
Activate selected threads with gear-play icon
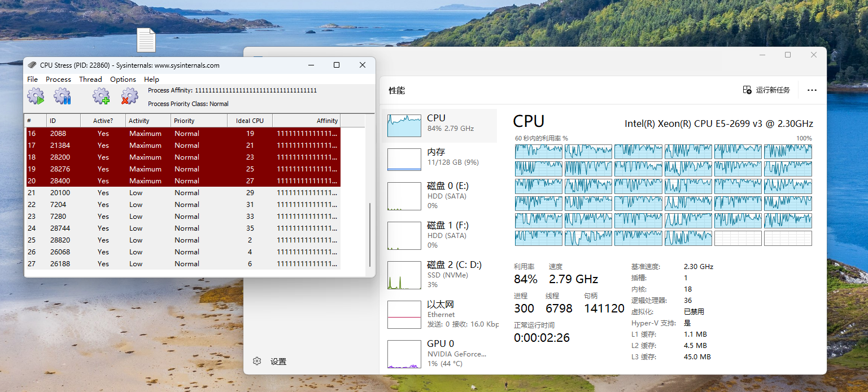pos(36,96)
